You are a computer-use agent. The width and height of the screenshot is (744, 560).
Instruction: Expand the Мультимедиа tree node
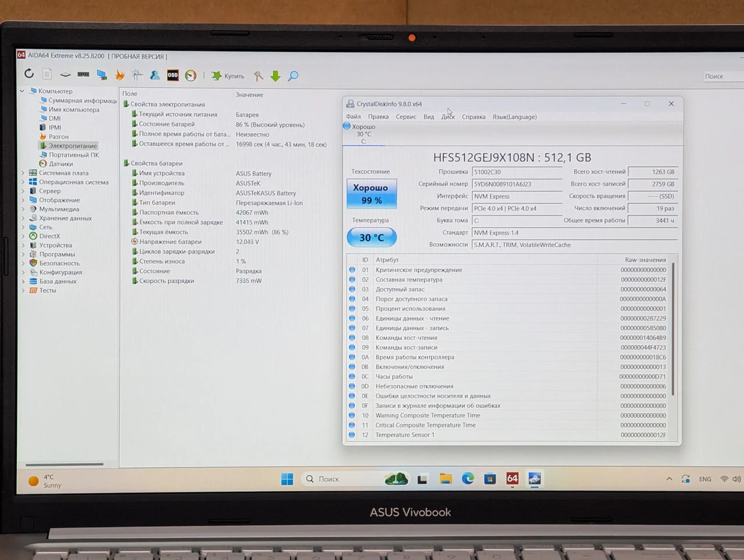(x=23, y=209)
